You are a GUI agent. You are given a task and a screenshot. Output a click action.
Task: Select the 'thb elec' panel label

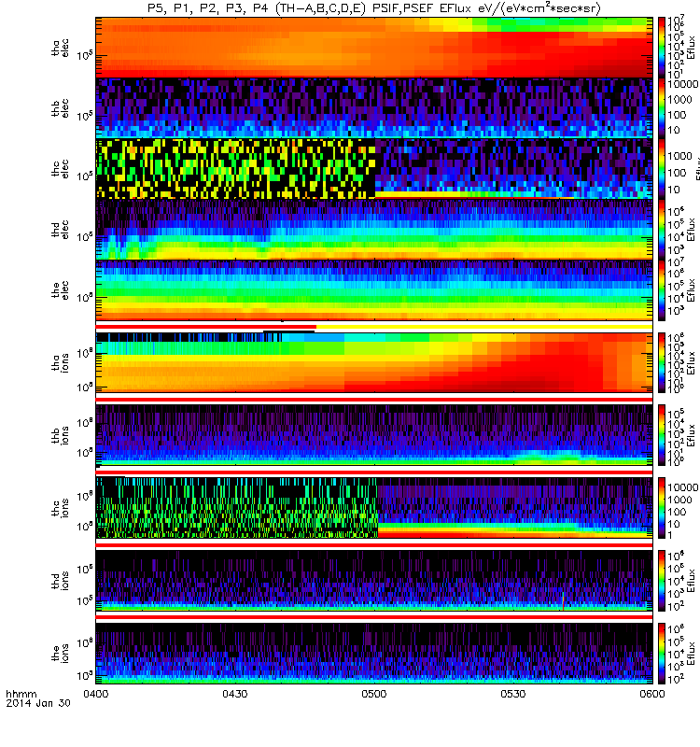point(60,108)
